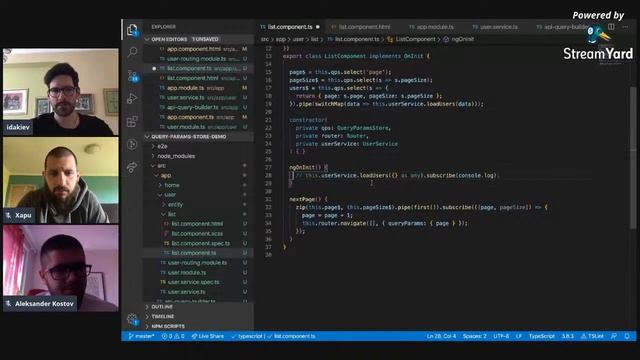Open the editor More Actions ellipsis
640x360 pixels.
(x=625, y=27)
